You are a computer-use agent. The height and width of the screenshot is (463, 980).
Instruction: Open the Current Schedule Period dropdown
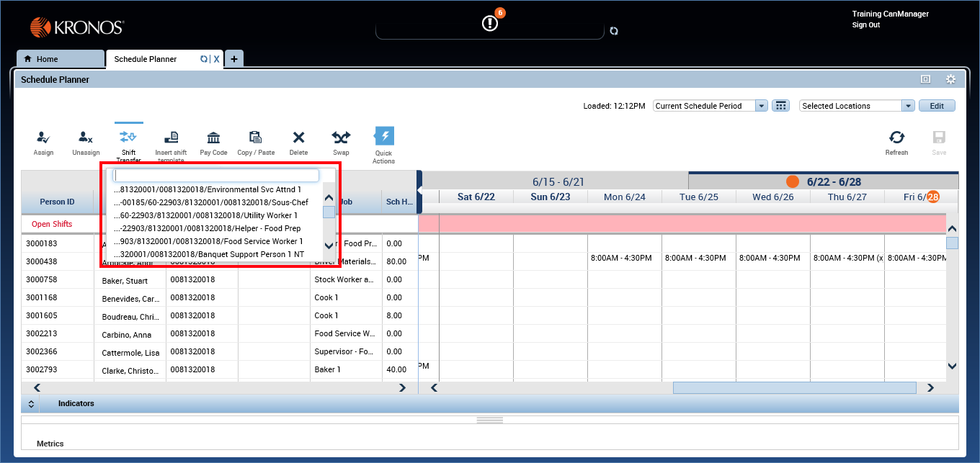coord(762,105)
